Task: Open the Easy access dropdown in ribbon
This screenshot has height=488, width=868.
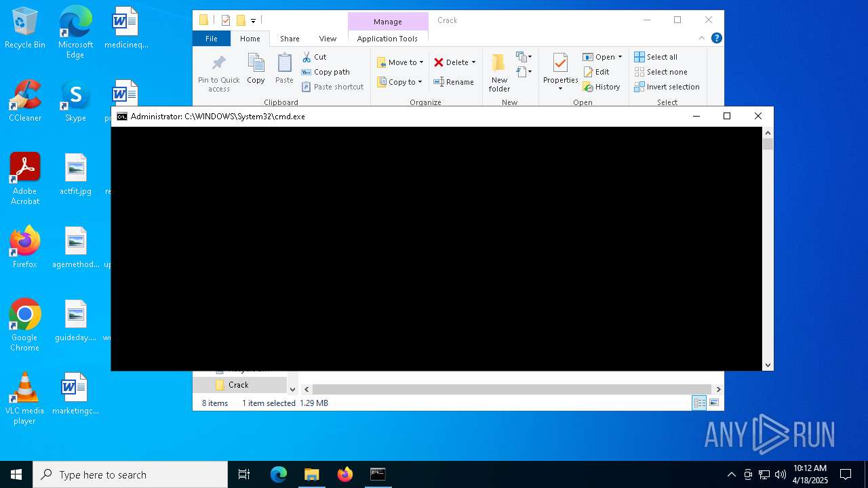Action: (524, 71)
